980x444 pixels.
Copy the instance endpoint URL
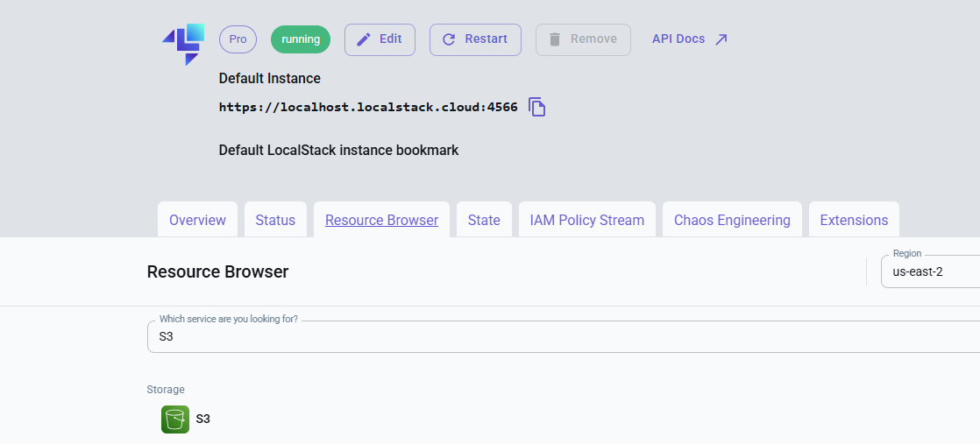(x=536, y=107)
